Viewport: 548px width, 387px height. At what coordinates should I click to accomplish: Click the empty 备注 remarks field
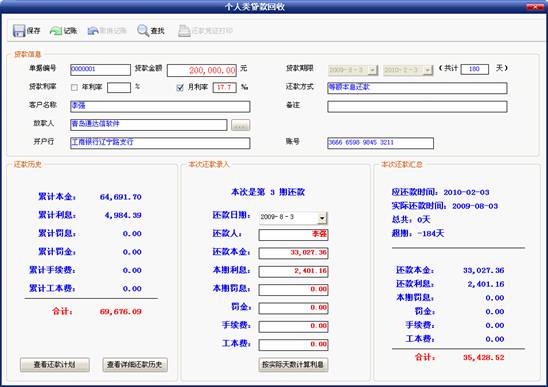(417, 106)
